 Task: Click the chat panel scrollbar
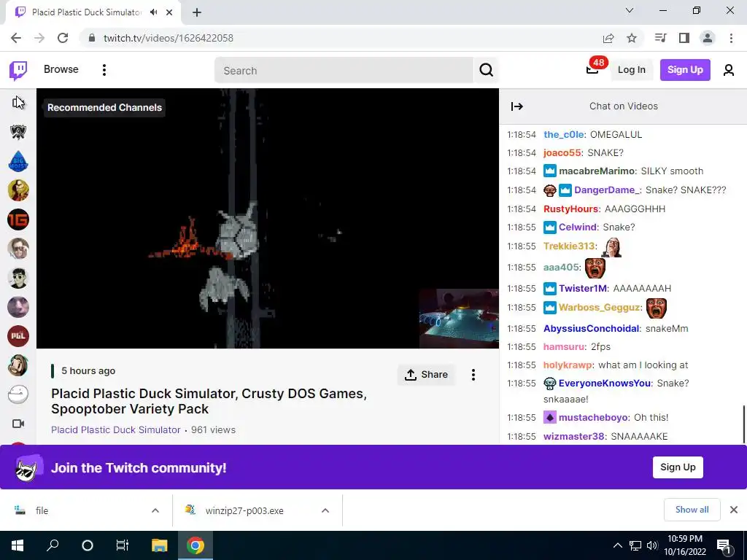(x=743, y=424)
